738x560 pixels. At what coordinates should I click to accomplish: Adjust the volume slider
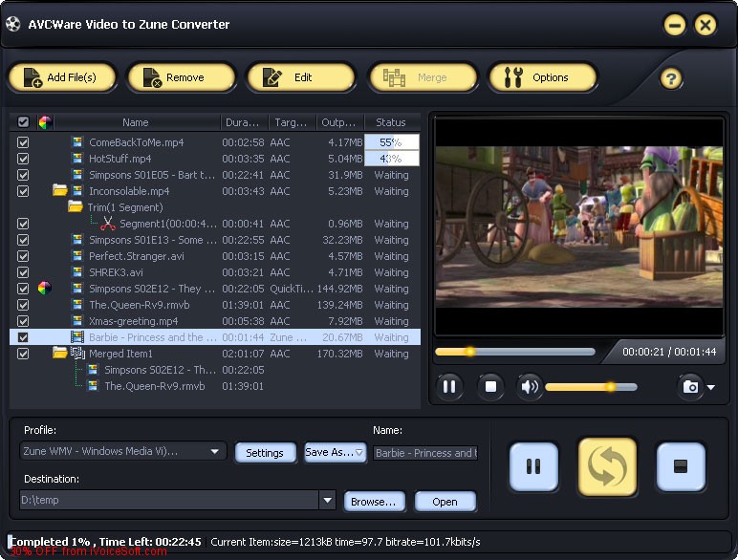click(x=591, y=387)
